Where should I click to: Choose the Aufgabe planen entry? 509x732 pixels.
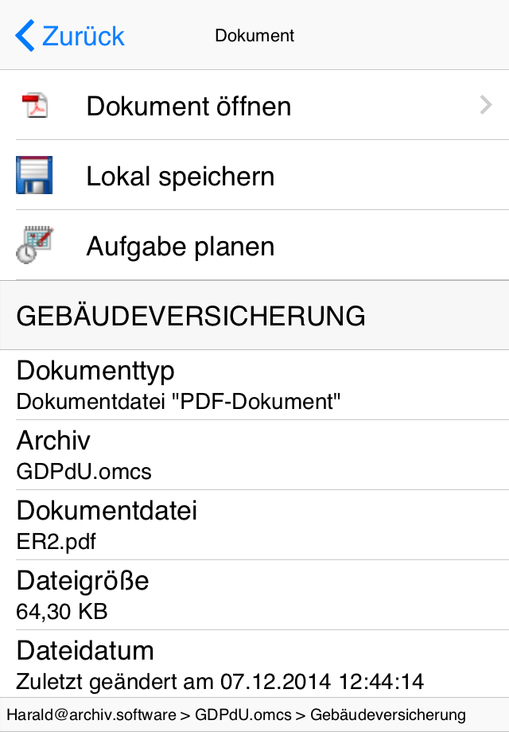(254, 245)
